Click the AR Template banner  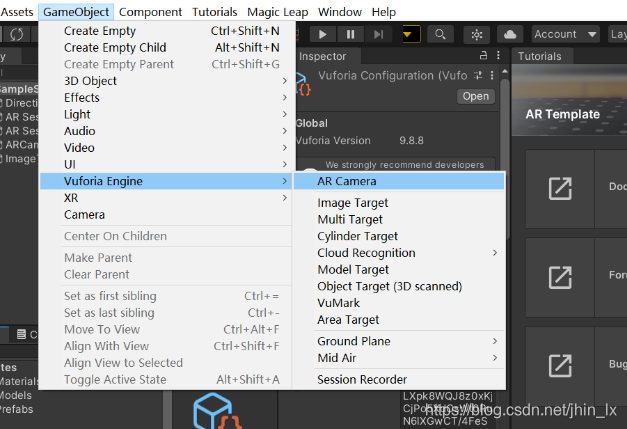tap(569, 100)
